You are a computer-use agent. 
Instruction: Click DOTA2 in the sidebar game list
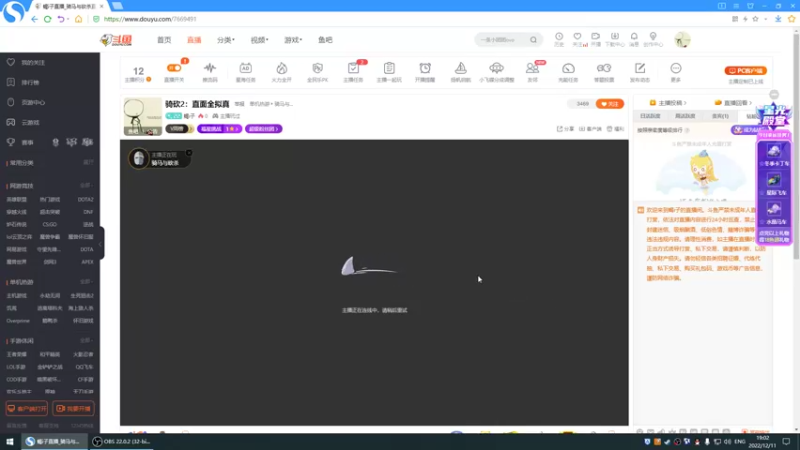coord(85,199)
